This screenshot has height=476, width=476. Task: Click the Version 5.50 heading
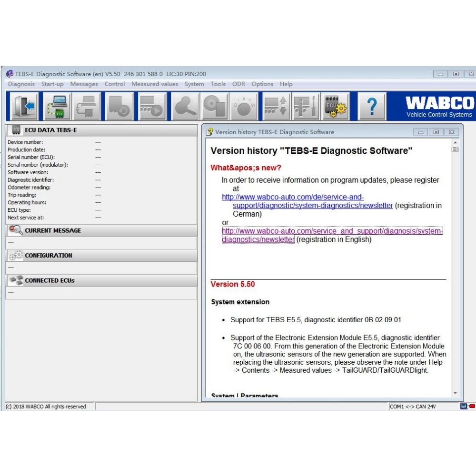point(233,284)
